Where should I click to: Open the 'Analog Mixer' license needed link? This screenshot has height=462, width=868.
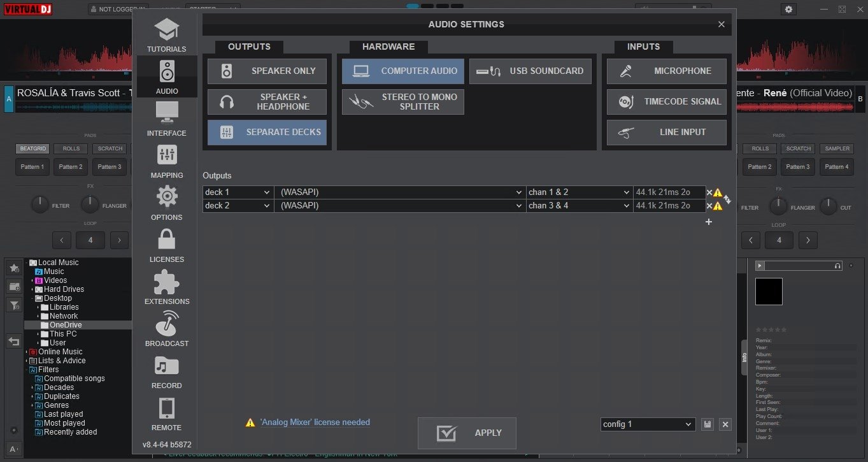tap(315, 422)
